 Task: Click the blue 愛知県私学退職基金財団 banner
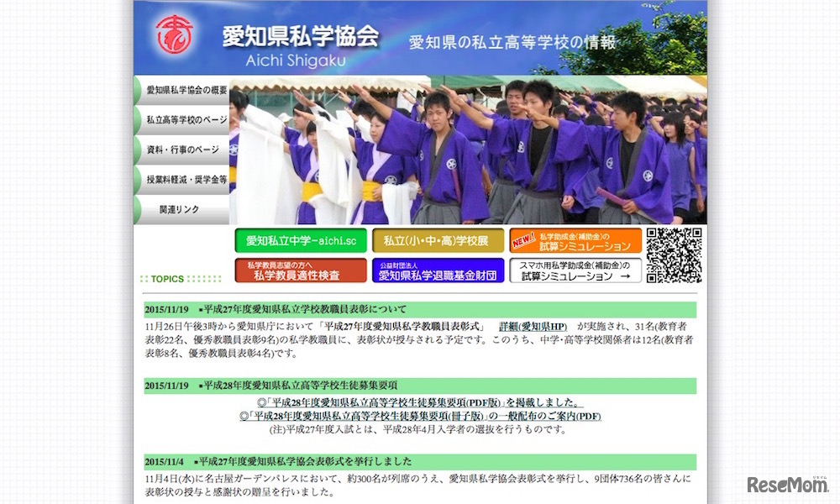tap(440, 270)
